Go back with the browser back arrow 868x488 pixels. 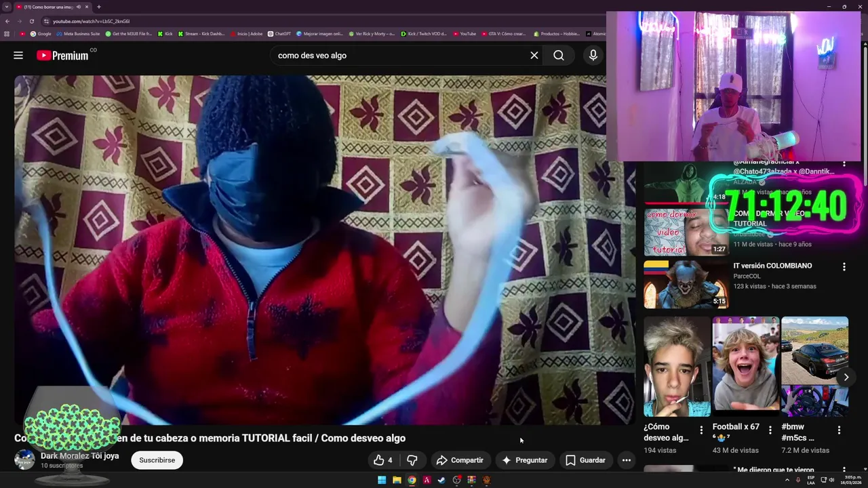pyautogui.click(x=7, y=21)
